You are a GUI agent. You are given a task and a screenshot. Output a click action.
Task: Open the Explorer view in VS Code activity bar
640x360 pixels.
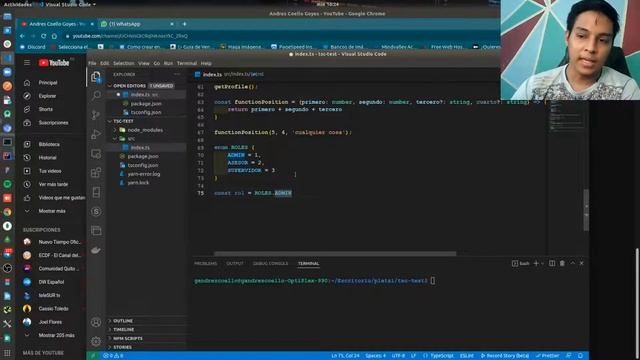click(96, 77)
